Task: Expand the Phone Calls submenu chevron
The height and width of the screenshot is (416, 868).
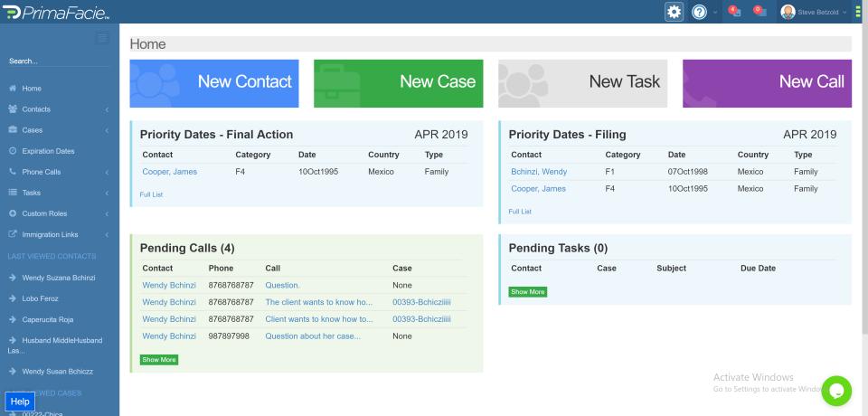Action: 107,172
